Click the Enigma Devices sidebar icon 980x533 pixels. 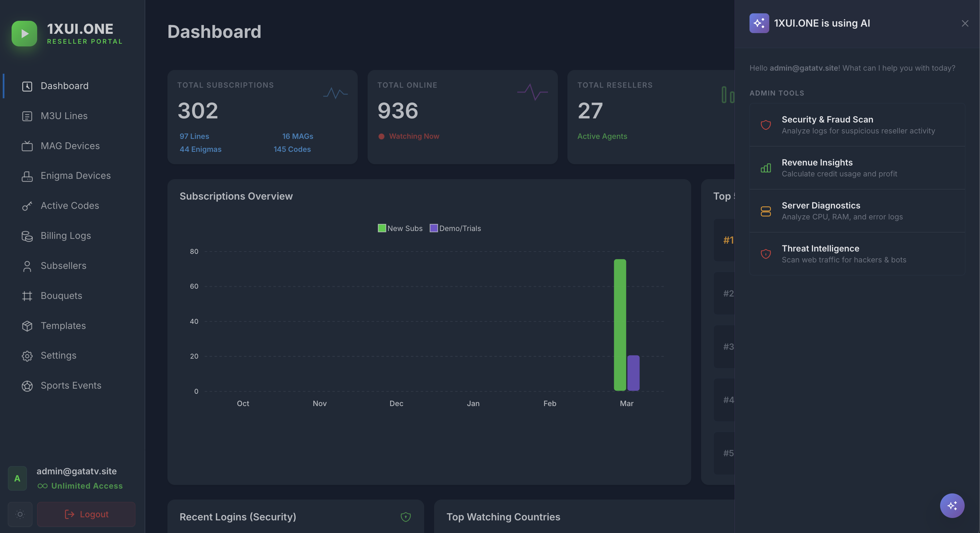click(x=27, y=176)
